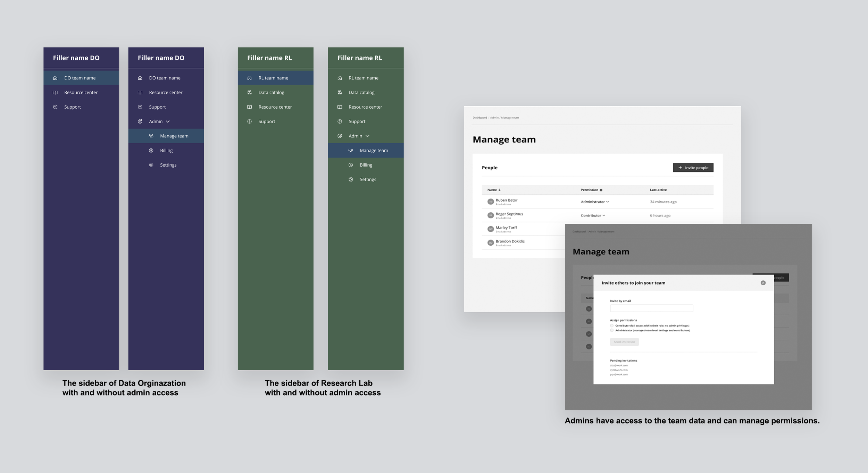Click Permission column info icon

(x=601, y=190)
